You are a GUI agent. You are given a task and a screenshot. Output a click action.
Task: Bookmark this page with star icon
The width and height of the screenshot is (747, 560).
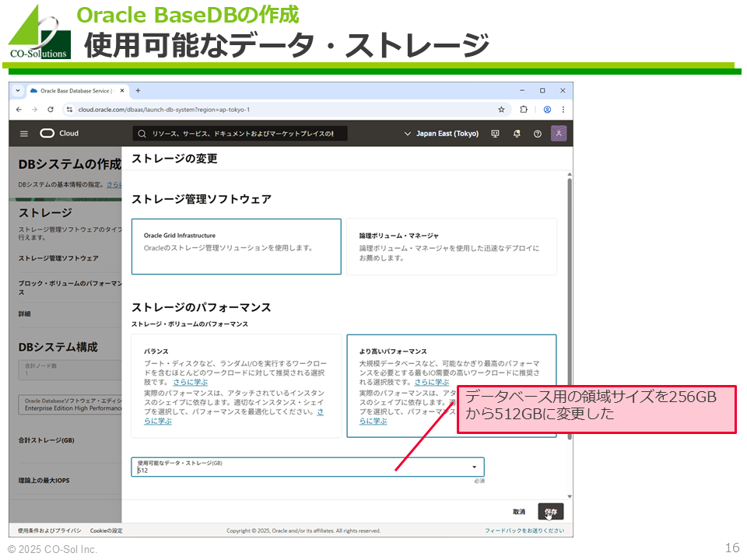point(501,110)
